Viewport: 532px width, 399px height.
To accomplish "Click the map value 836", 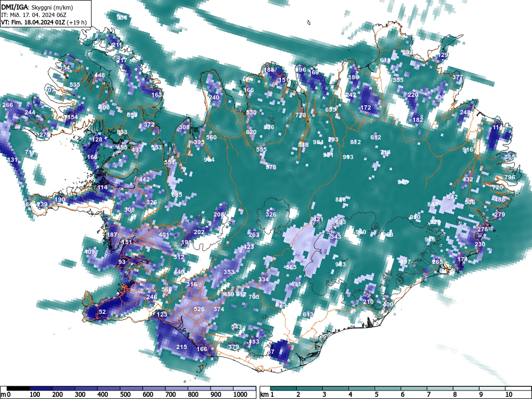I will point(269,127).
